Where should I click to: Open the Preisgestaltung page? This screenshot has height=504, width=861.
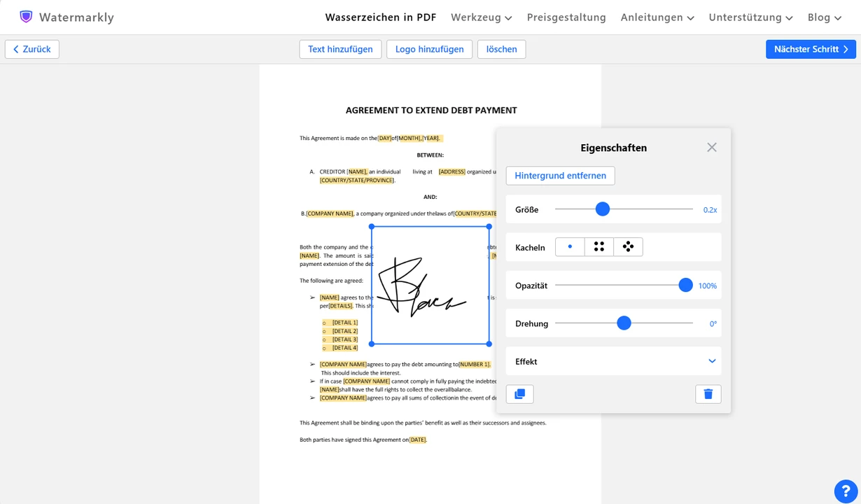click(566, 17)
